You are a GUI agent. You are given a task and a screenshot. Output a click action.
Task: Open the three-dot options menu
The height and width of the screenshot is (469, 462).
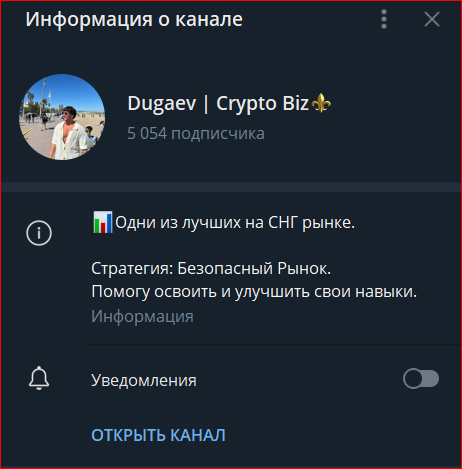(384, 19)
